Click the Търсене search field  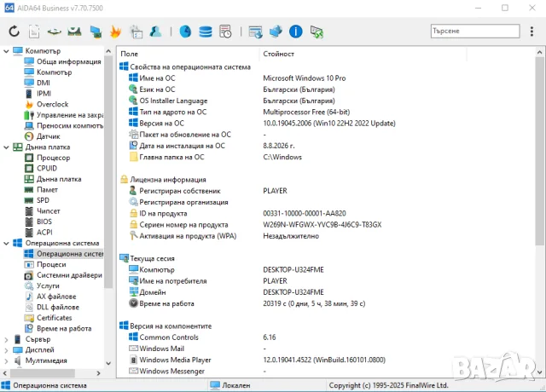tap(475, 31)
